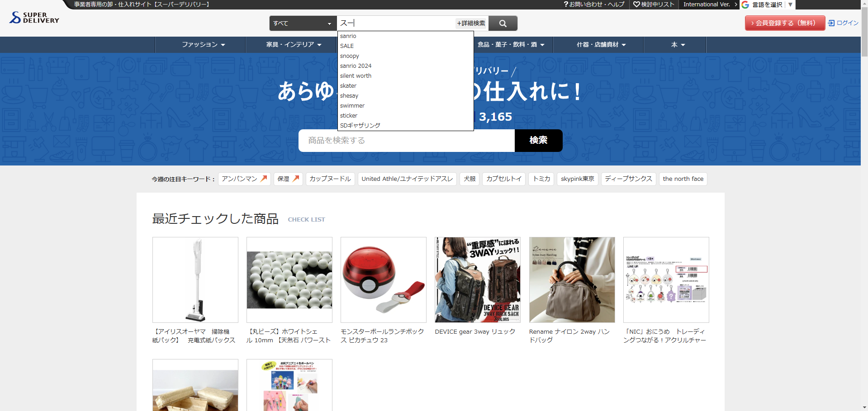Click the heart icon wishlist link
Viewport: 868px width, 411px height.
coord(636,5)
